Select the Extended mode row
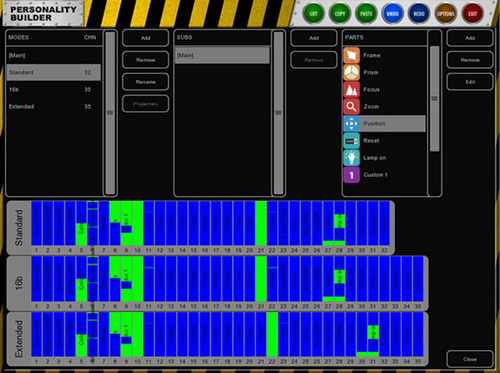The height and width of the screenshot is (373, 500). pyautogui.click(x=54, y=107)
